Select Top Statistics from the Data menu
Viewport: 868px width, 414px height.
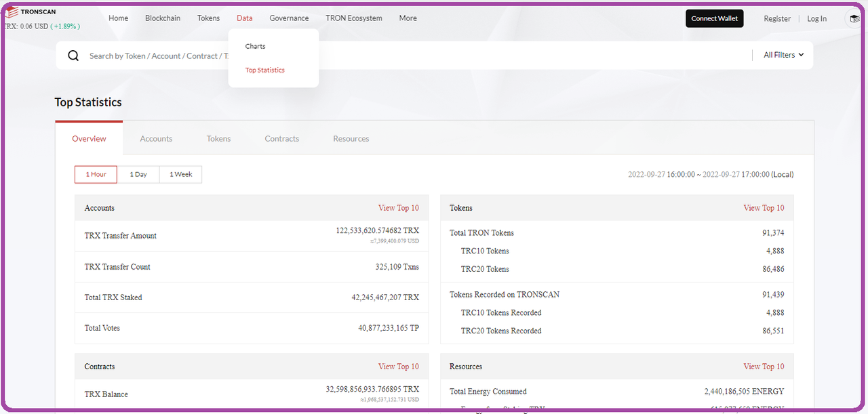coord(264,70)
